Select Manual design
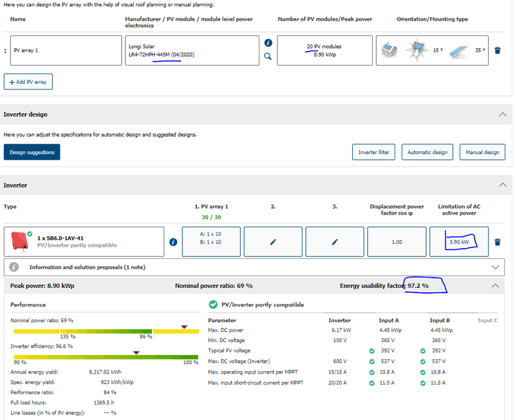The image size is (515, 420). (482, 152)
